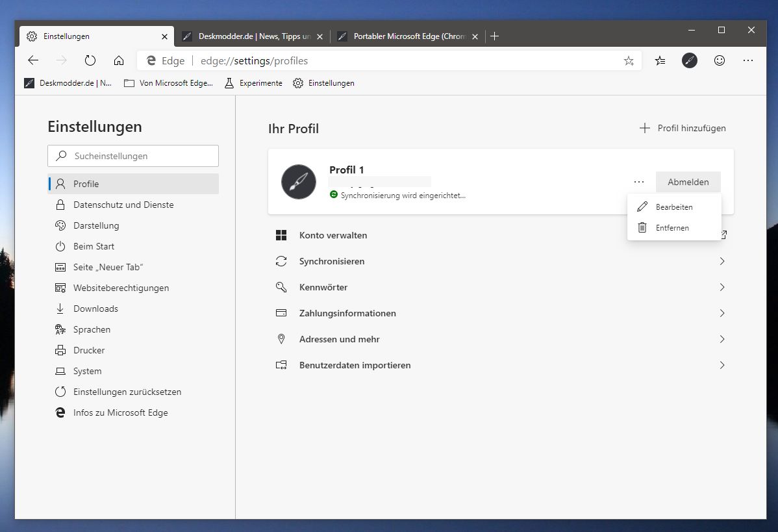
Task: Click the Sucheinstellungen search field
Action: tap(133, 156)
